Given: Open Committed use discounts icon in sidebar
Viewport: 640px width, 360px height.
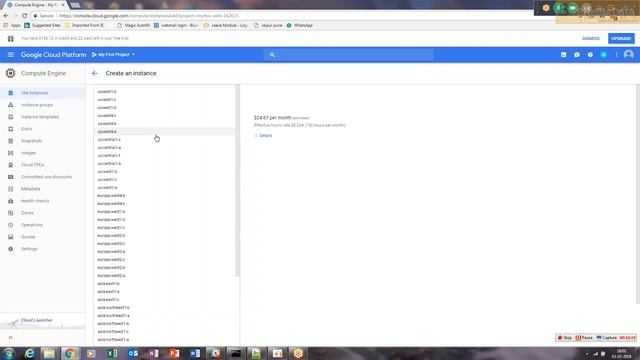Looking at the screenshot, I should point(11,177).
